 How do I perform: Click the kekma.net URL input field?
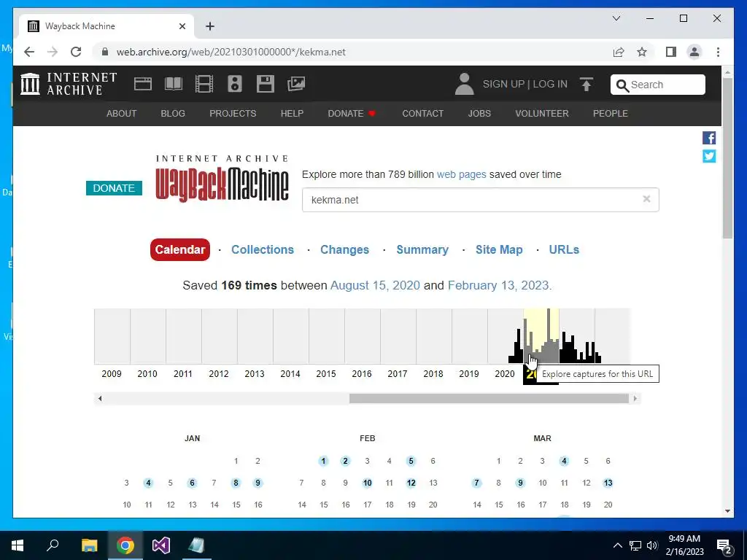[480, 200]
